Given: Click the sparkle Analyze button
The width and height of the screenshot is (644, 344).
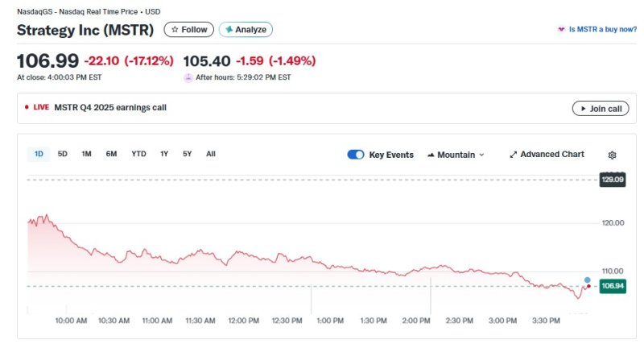Looking at the screenshot, I should (x=246, y=30).
